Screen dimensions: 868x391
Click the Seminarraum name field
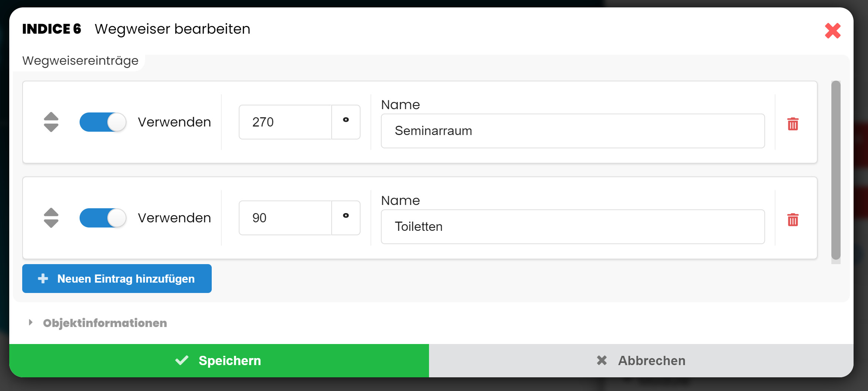(573, 131)
